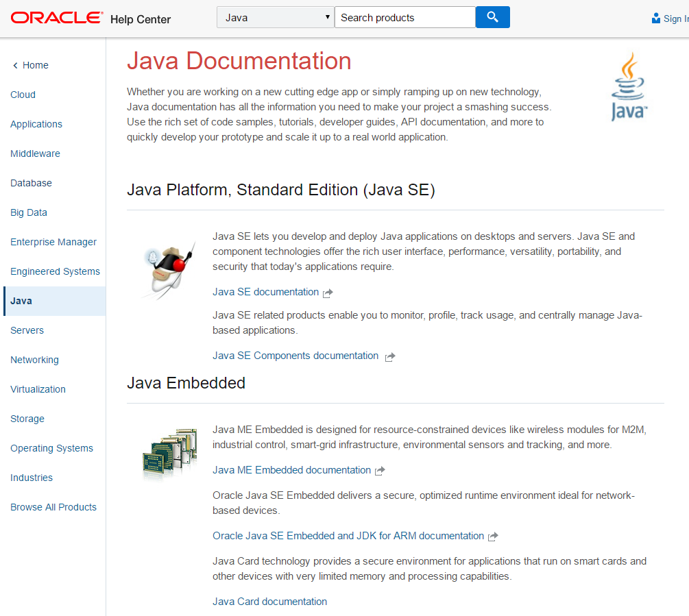This screenshot has width=689, height=616.
Task: Open Java SE Components documentation link
Action: click(x=295, y=356)
